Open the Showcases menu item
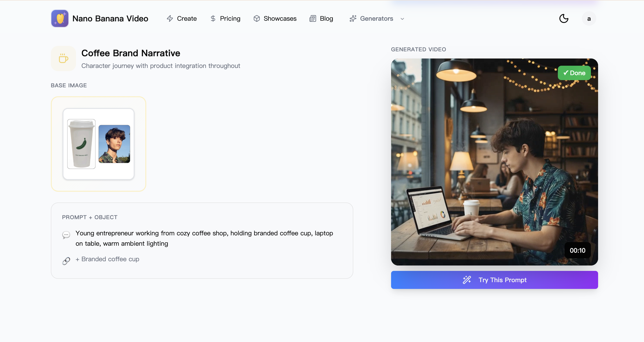The width and height of the screenshot is (644, 342). 280,18
